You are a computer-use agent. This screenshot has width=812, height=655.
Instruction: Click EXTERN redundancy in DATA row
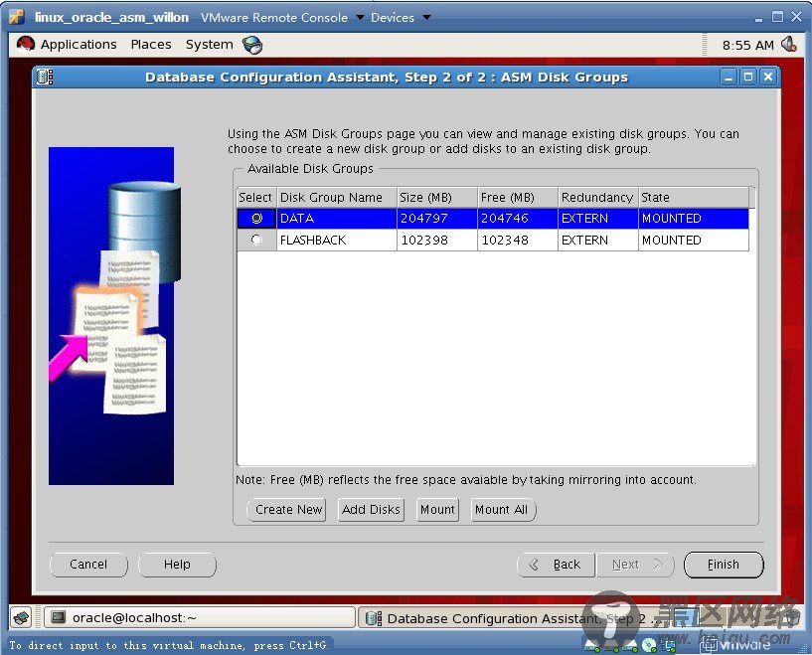point(597,219)
